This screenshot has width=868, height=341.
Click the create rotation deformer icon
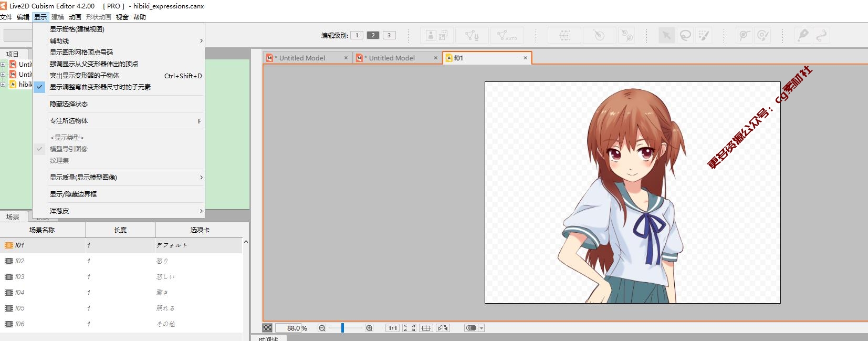(599, 35)
